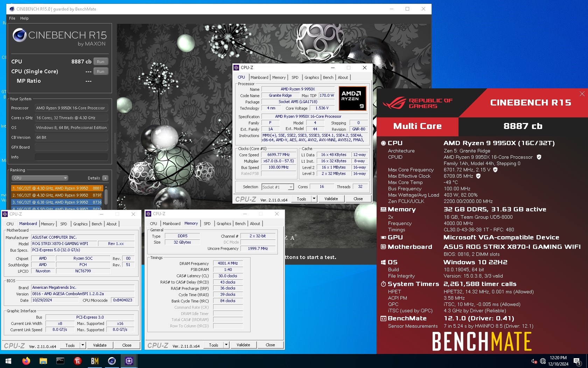Viewport: 588px width, 368px height.
Task: Select ranking row 3 at 6.38 GHz
Action: [57, 202]
